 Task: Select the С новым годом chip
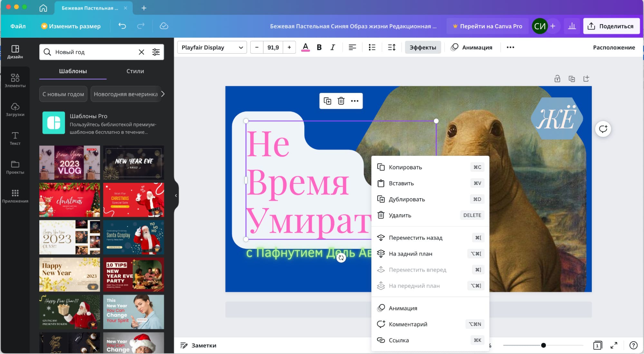coord(63,94)
